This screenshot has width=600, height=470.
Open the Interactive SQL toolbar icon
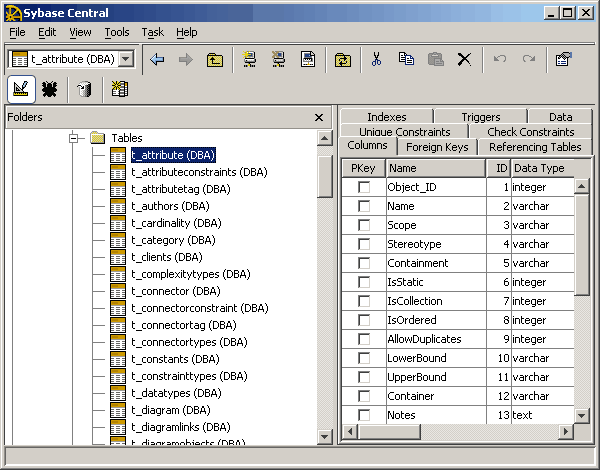(x=308, y=59)
